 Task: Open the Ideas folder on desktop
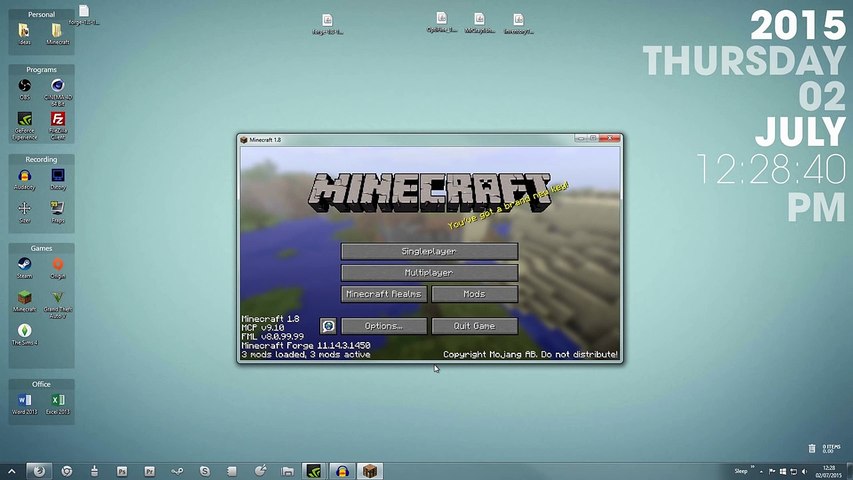click(24, 33)
